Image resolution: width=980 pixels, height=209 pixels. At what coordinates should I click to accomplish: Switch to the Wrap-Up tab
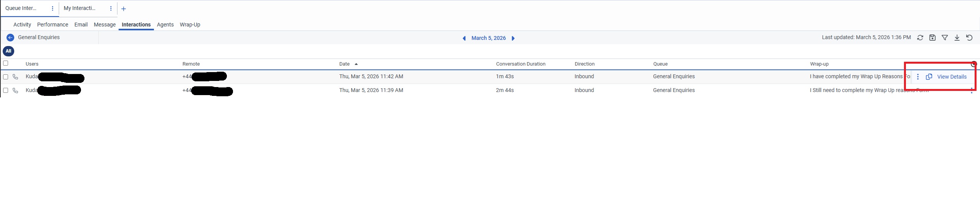[190, 25]
